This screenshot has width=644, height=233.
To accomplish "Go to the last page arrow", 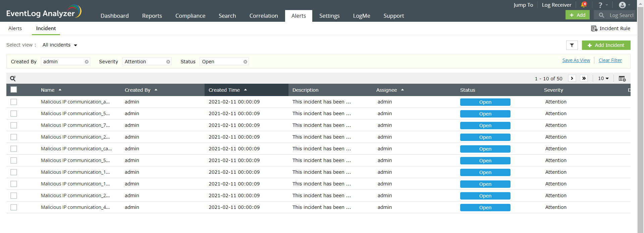I will tap(584, 78).
